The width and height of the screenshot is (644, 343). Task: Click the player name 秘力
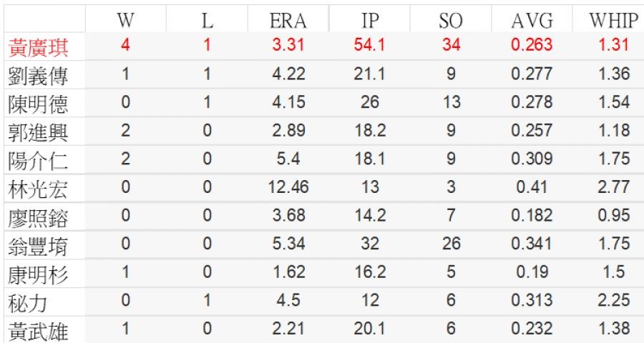point(29,302)
